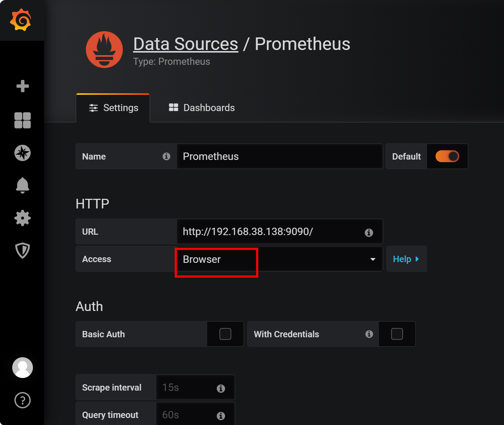
Task: Click the Auth section heading
Action: [x=89, y=307]
